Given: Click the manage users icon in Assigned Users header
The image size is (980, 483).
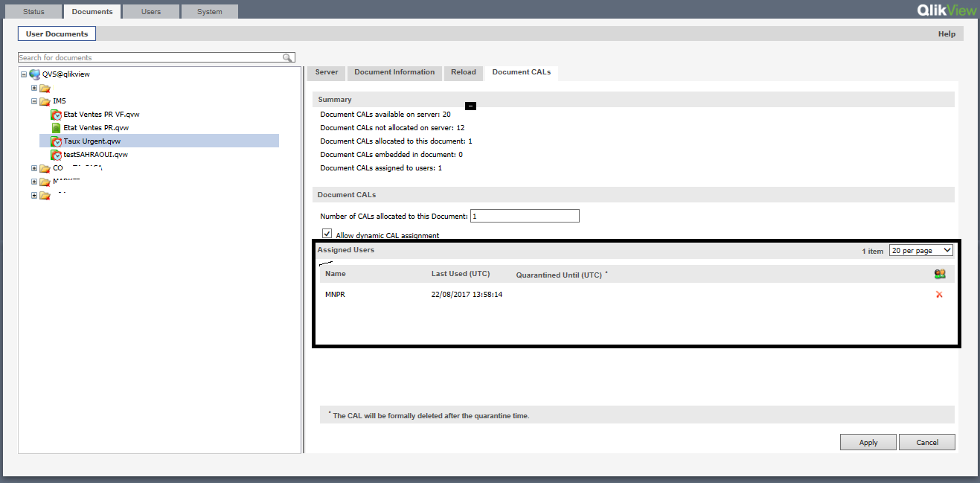Looking at the screenshot, I should (x=940, y=274).
